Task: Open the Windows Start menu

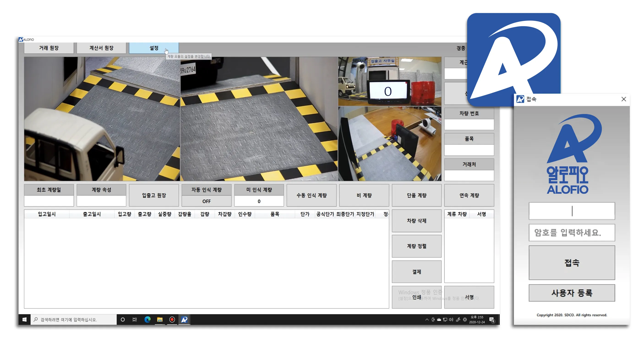Action: coord(25,320)
